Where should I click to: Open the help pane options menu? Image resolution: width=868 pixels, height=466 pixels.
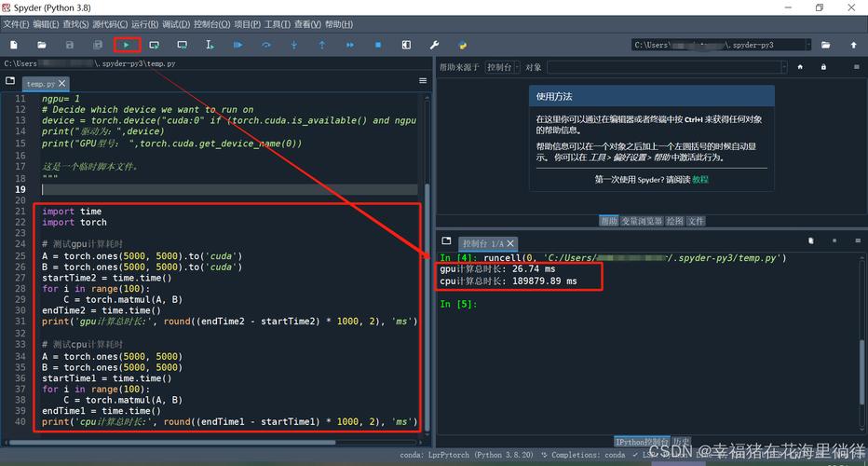coord(857,67)
